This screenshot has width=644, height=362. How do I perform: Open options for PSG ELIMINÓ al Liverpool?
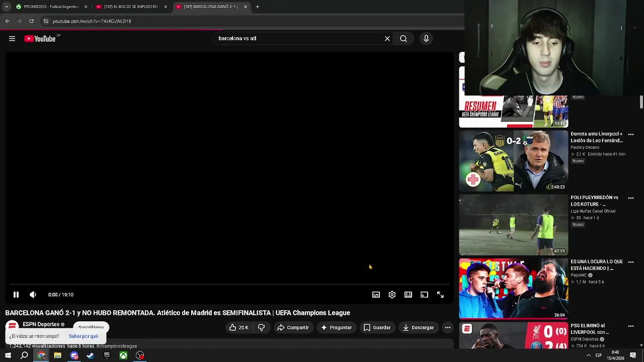(x=631, y=326)
